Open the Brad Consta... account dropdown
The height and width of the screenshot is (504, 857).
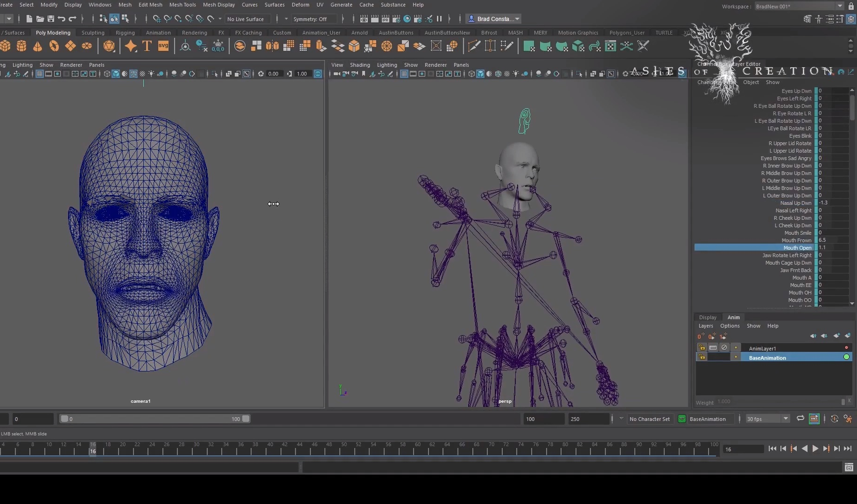click(494, 19)
